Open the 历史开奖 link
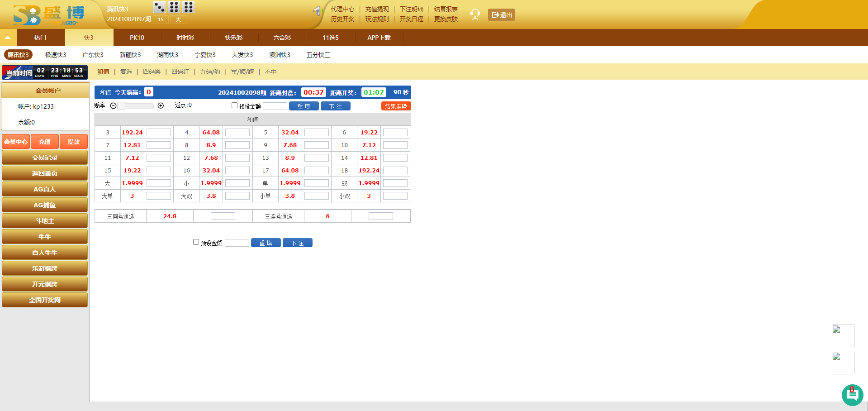This screenshot has width=868, height=411. pos(342,19)
